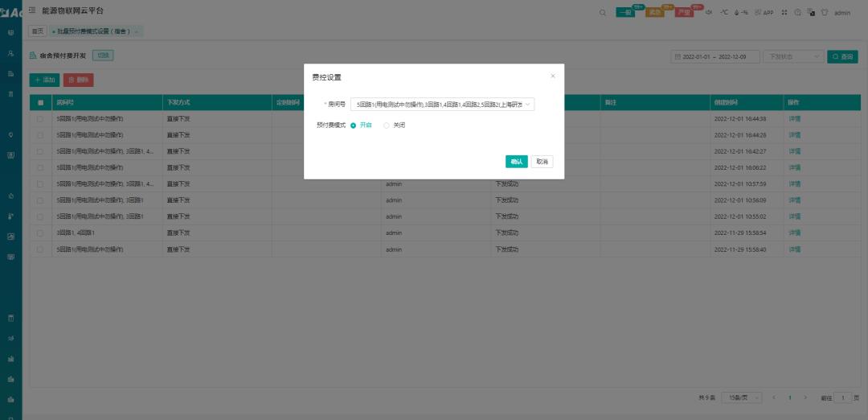Go to next page arrow
868x420 pixels.
click(805, 397)
